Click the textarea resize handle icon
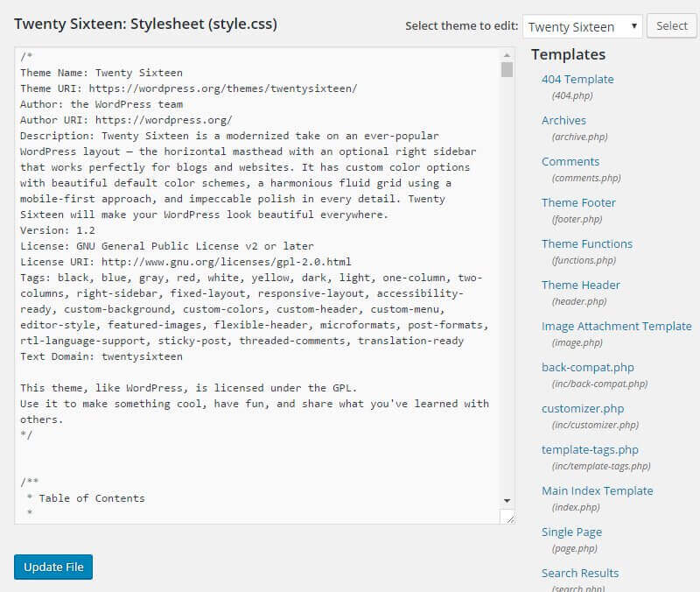 coord(510,518)
